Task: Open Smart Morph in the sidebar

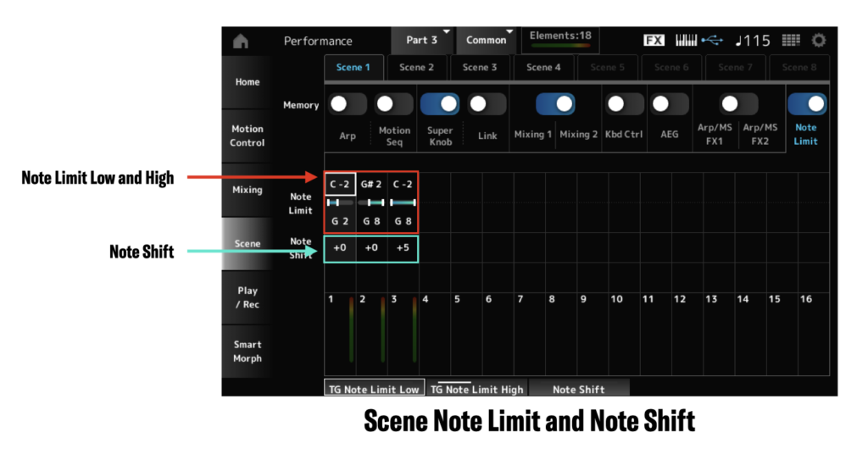Action: 247,351
